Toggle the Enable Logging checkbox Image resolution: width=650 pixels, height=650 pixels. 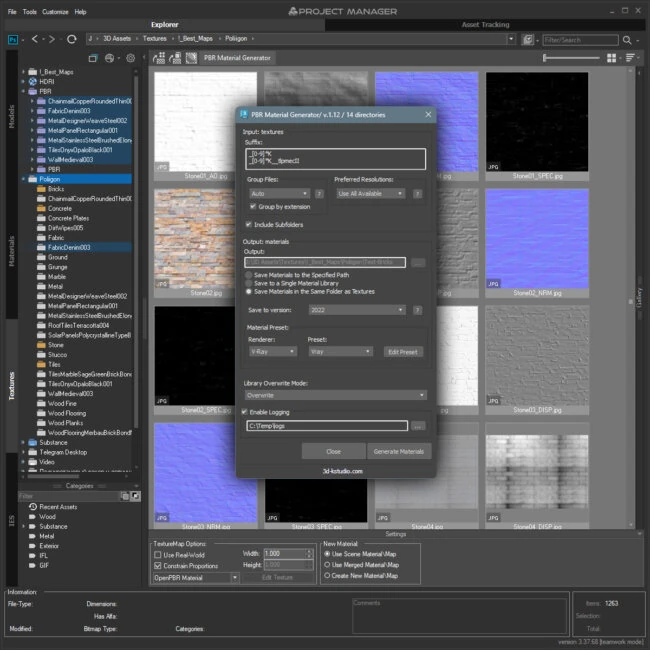pyautogui.click(x=244, y=412)
